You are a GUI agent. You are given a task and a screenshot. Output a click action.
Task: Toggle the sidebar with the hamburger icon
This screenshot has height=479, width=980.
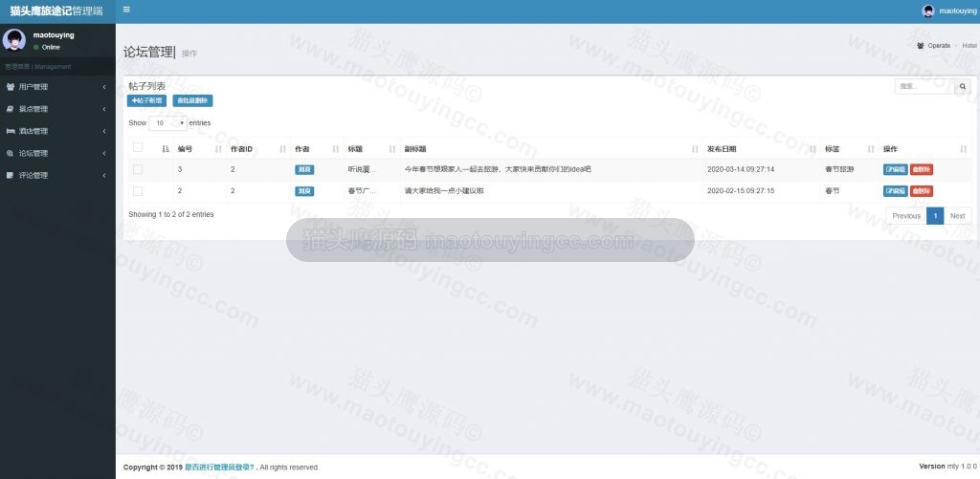127,10
